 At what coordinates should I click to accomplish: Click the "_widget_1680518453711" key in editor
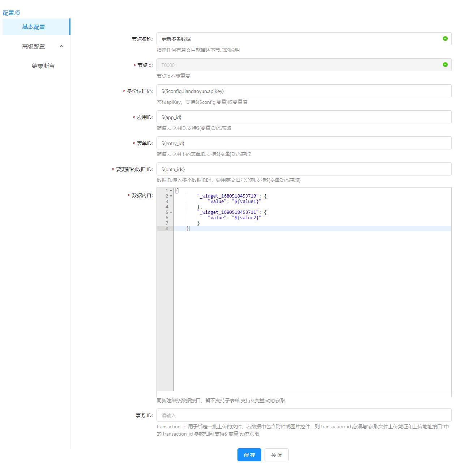228,212
